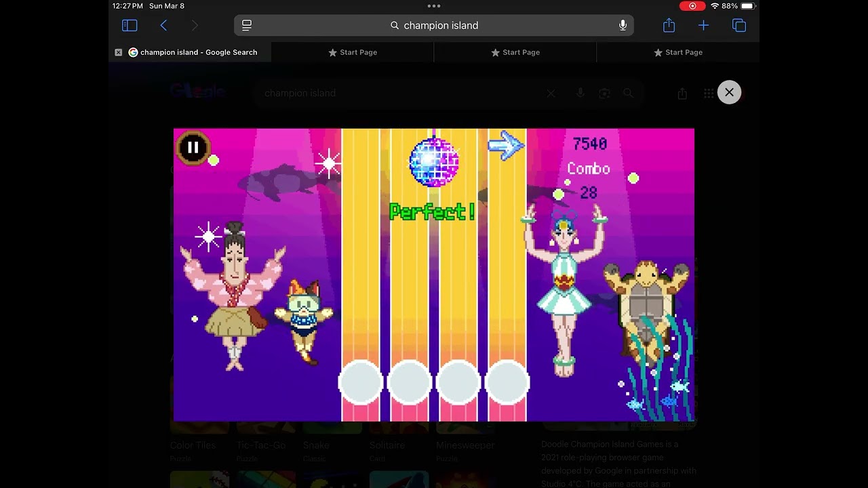This screenshot has height=488, width=868.
Task: Tap the second white hit circle from left
Action: pos(410,383)
